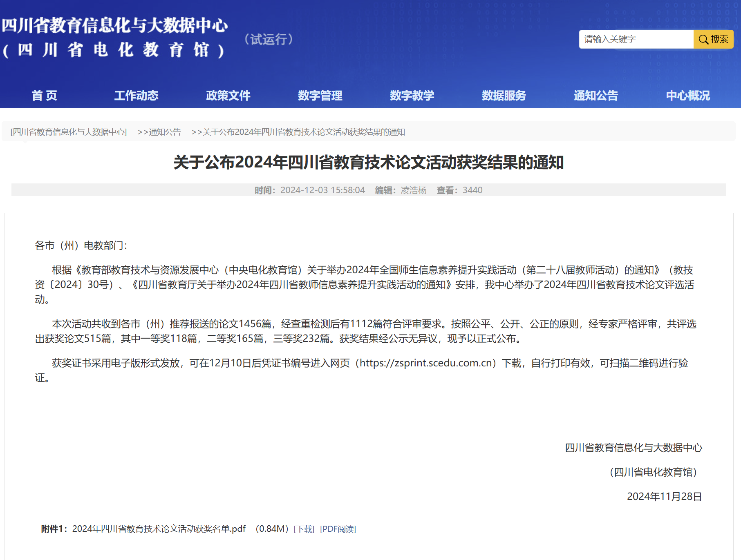Open the 通知公告 nav menu
741x560 pixels.
(596, 96)
